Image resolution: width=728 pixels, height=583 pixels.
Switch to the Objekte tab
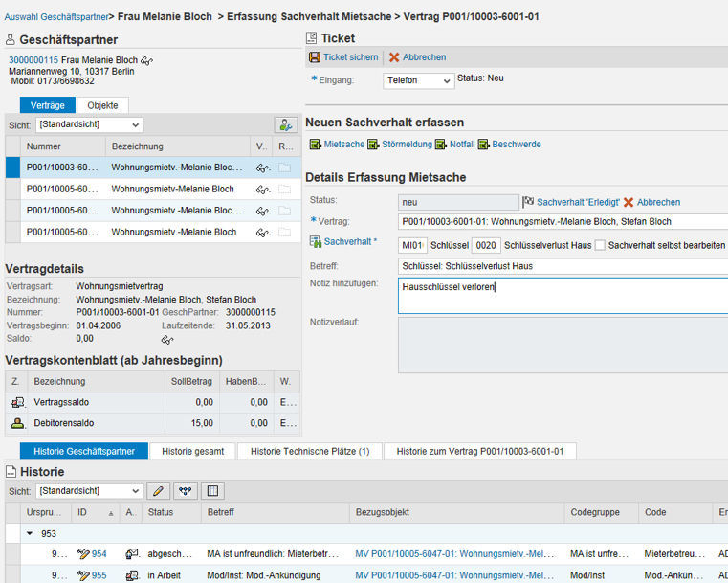coord(101,105)
